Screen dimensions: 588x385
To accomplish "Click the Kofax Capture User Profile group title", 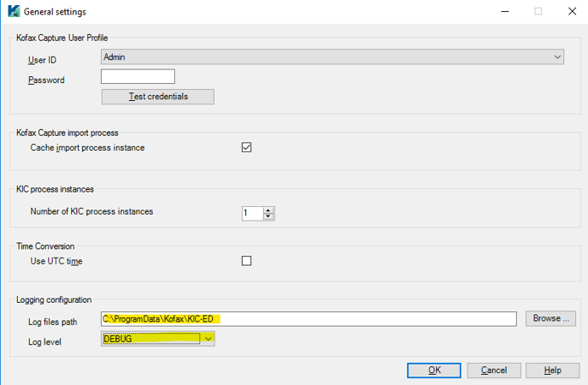I will (x=62, y=38).
